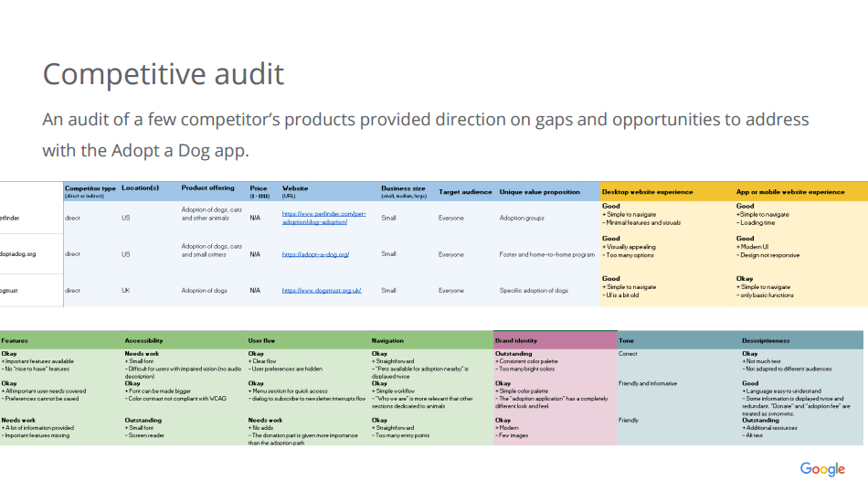The width and height of the screenshot is (868, 482).
Task: Click the Brand identity pink header cell
Action: pos(516,340)
